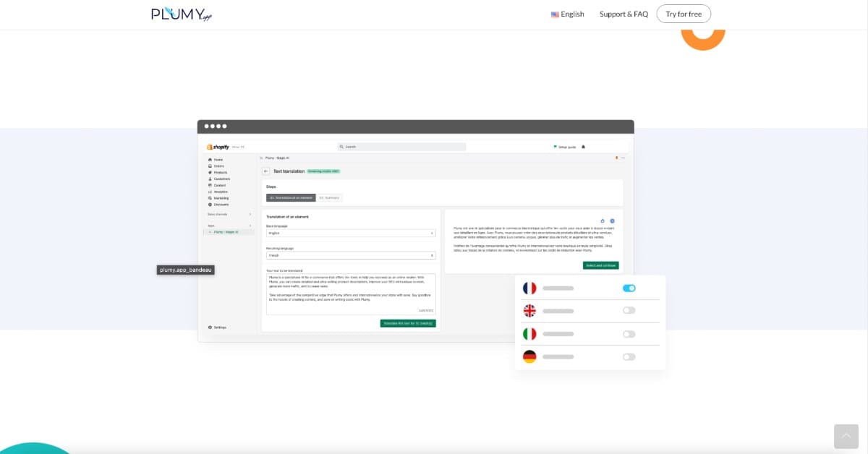Open the Base language dropdown
The width and height of the screenshot is (868, 454).
(x=351, y=234)
